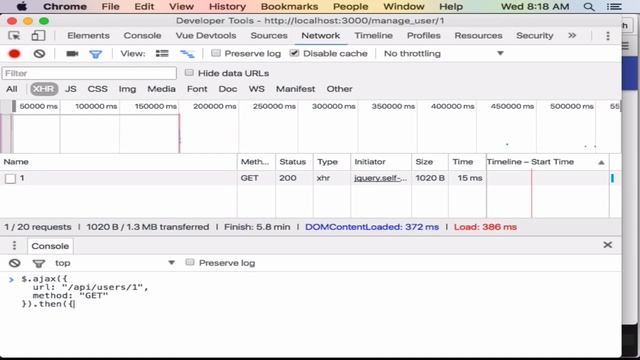Toggle the network filter funnel icon
640x360 pixels.
click(96, 54)
